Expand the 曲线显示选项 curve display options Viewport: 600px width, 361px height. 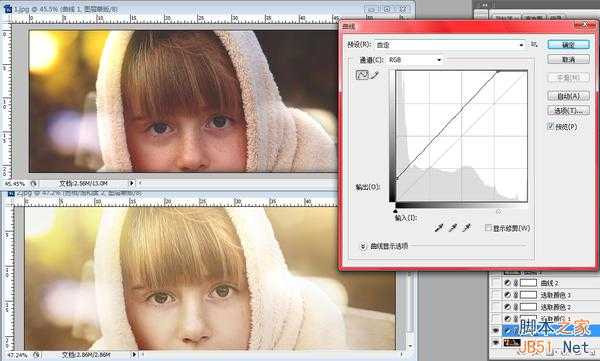click(x=363, y=246)
